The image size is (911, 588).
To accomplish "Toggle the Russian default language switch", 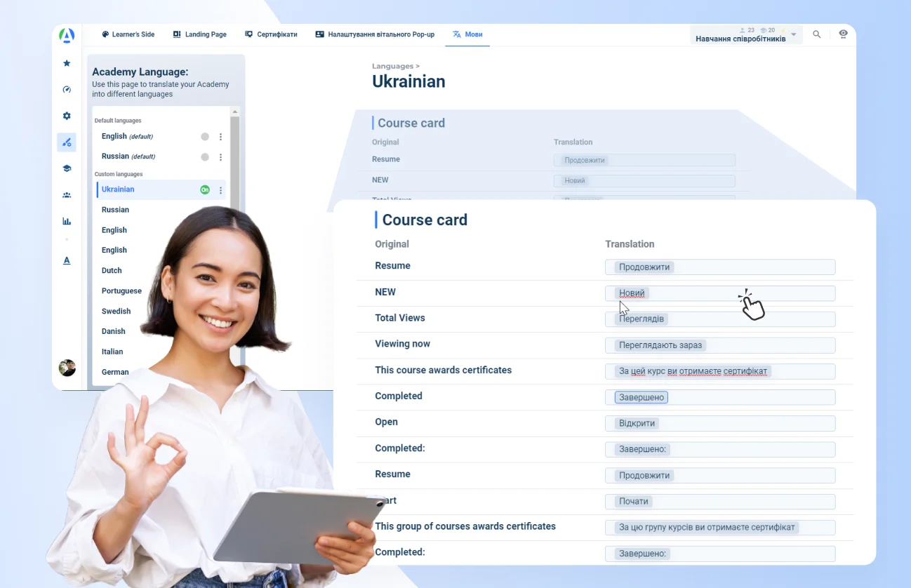I will 205,157.
